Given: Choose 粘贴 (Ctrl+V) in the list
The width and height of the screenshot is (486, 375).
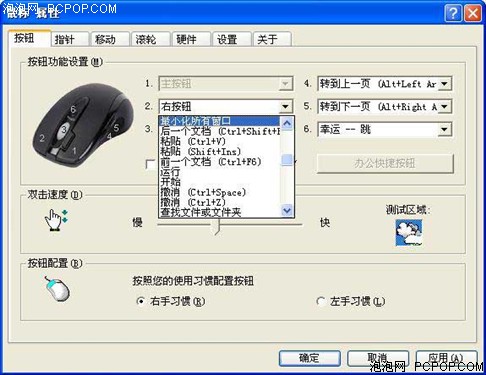Looking at the screenshot, I should (220, 141).
